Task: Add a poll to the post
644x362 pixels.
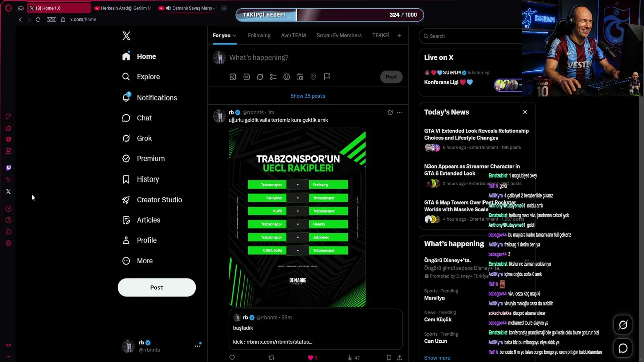Action: coord(273,77)
